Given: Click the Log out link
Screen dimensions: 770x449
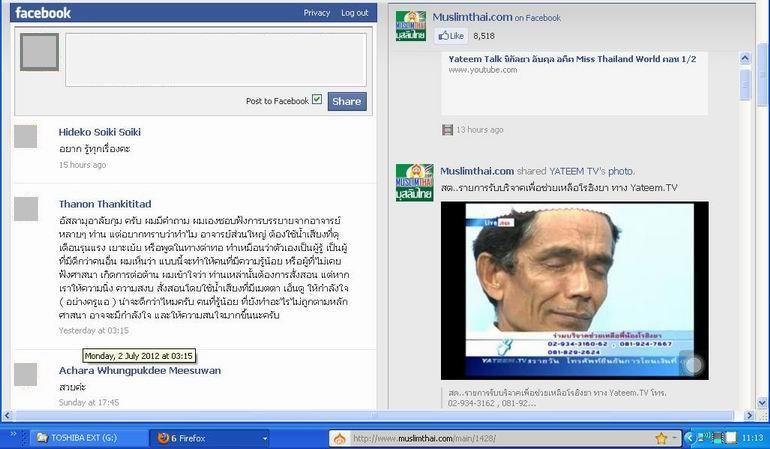Looking at the screenshot, I should click(355, 13).
